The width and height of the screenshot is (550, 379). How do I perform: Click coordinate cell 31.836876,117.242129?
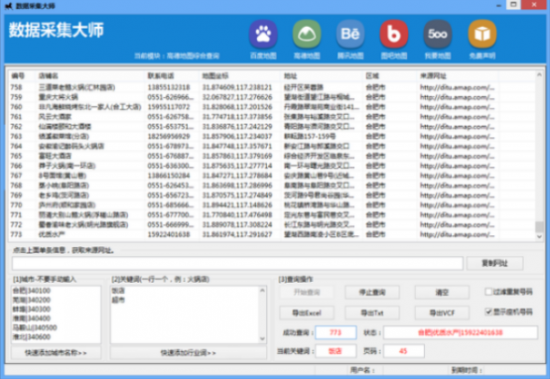click(237, 126)
